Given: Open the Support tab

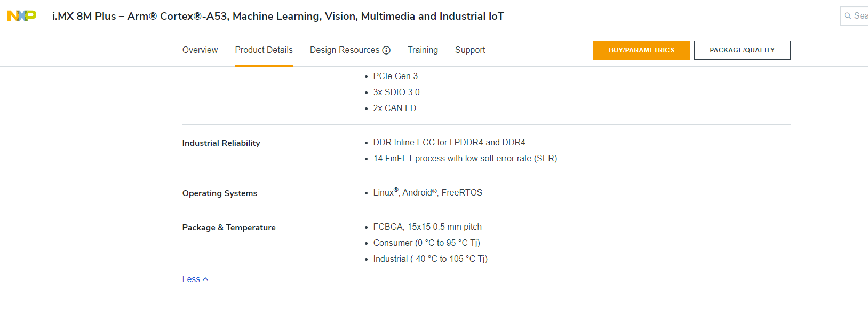Looking at the screenshot, I should click(470, 50).
